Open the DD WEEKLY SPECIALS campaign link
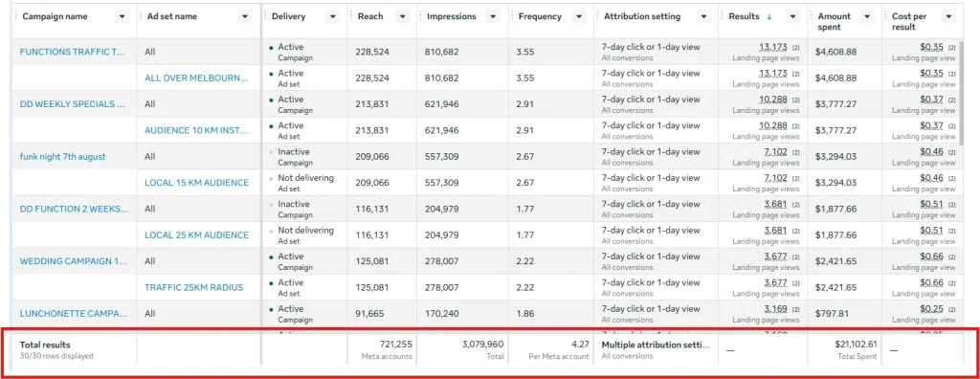The image size is (980, 379). point(73,104)
